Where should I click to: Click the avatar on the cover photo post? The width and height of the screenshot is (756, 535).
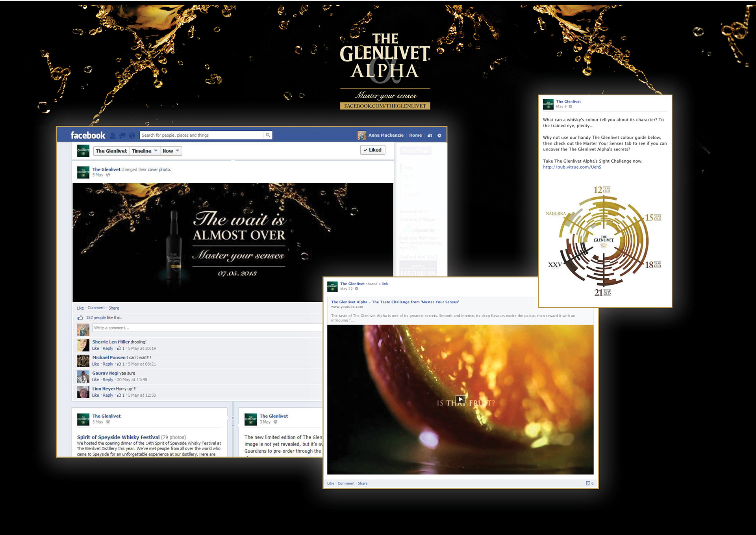click(83, 172)
